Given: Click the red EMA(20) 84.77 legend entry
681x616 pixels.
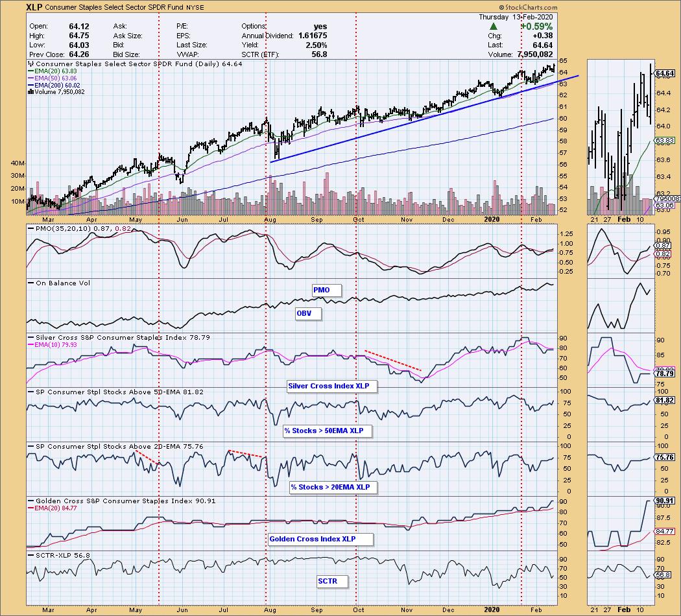Looking at the screenshot, I should coord(52,508).
